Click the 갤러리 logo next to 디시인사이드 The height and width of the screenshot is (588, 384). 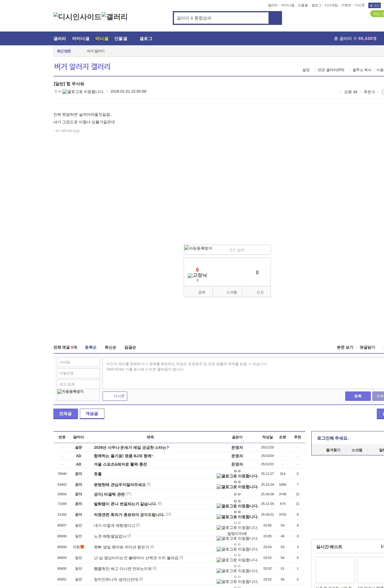114,16
